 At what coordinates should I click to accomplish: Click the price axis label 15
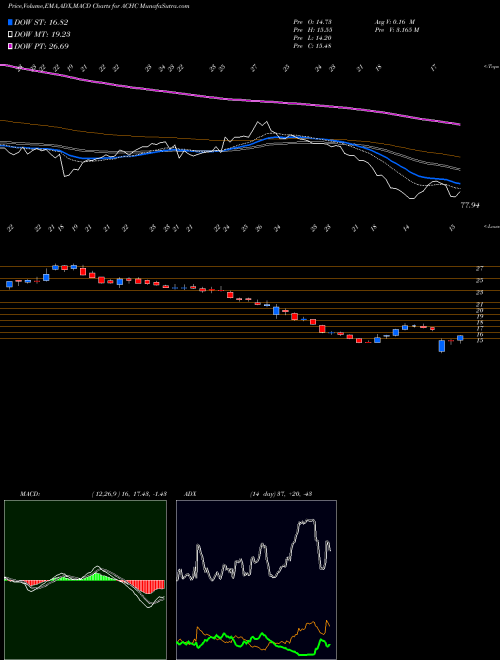tap(480, 341)
